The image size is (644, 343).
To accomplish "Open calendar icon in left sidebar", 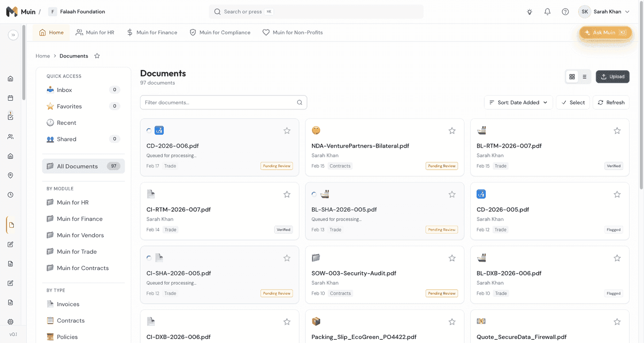I will click(x=11, y=98).
